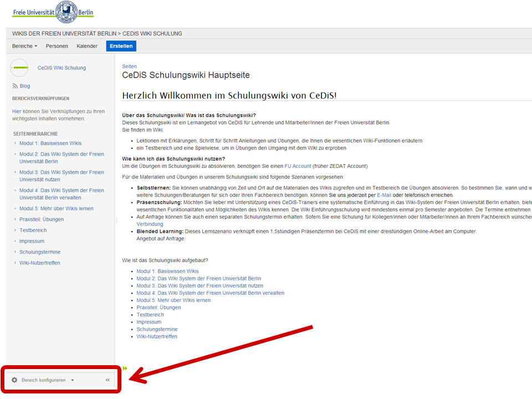Select Modul 3 nutzen page in sidebar
The height and width of the screenshot is (399, 532).
tap(62, 176)
